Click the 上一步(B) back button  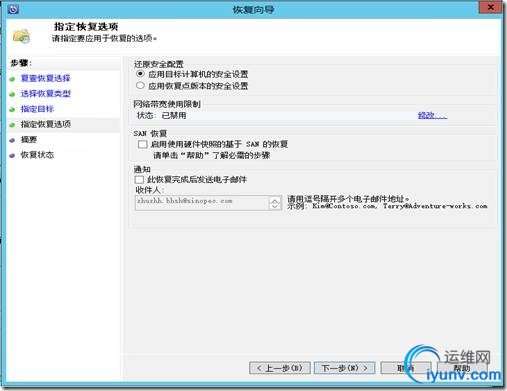(x=280, y=368)
